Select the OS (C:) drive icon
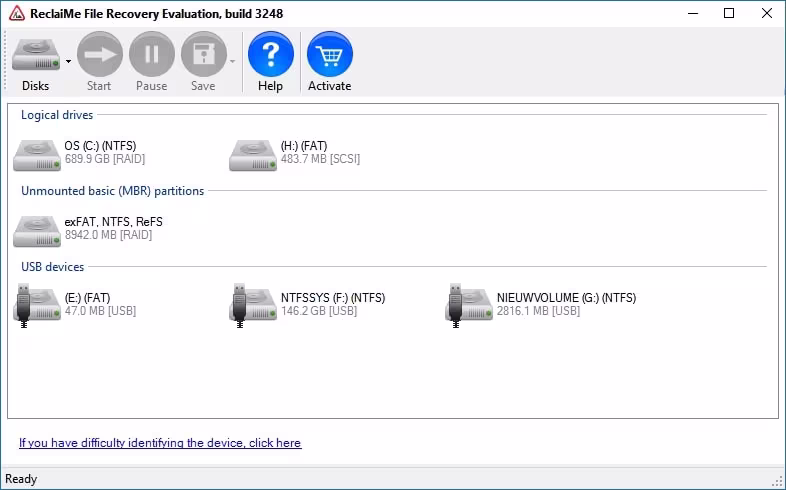The image size is (786, 490). [x=37, y=155]
